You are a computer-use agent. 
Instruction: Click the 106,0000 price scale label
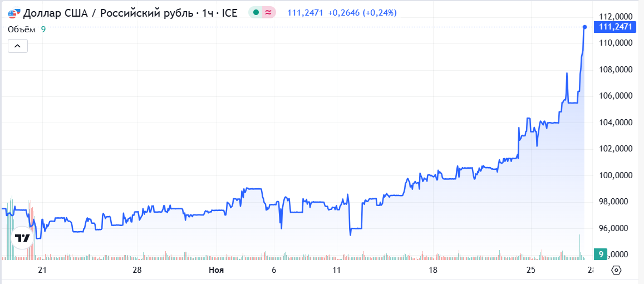[616, 96]
